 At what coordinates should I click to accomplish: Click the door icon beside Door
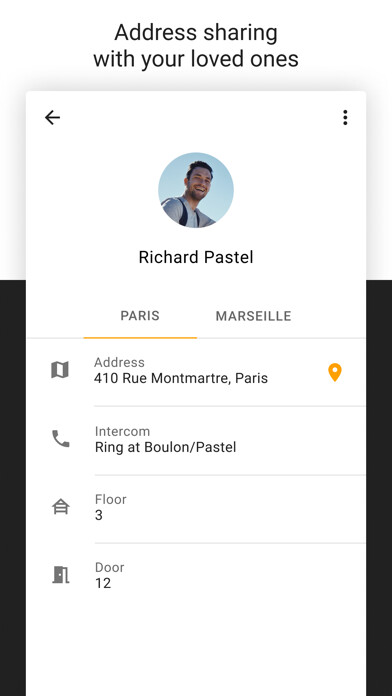(x=61, y=575)
